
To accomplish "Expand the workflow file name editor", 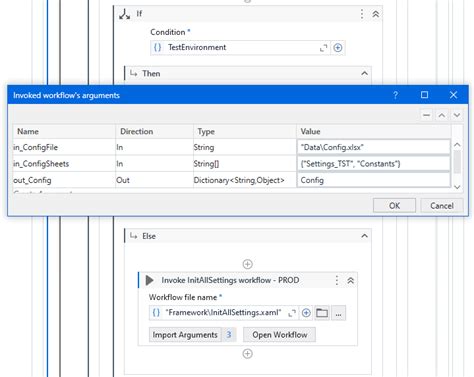I will coord(292,313).
